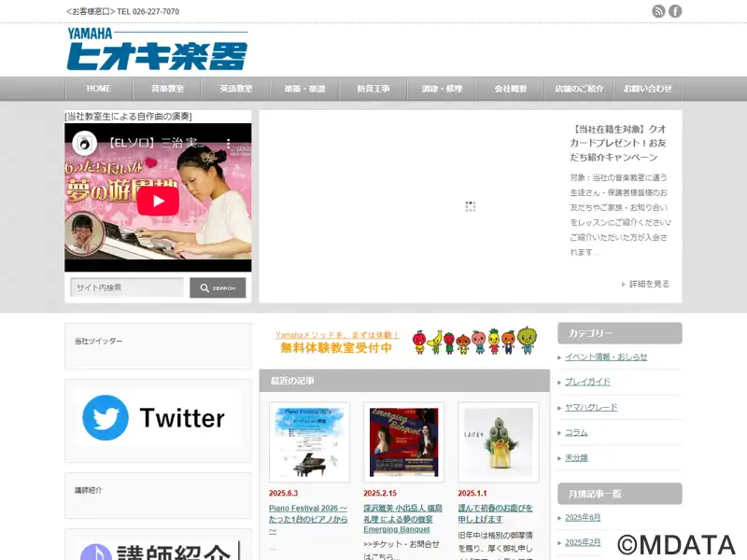
Task: Open the New Year kadomatsu thumbnail
Action: tap(499, 442)
